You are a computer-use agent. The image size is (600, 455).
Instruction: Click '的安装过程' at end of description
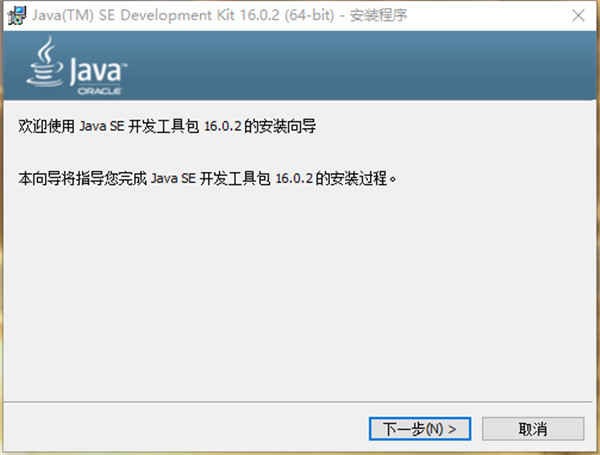tap(351, 178)
